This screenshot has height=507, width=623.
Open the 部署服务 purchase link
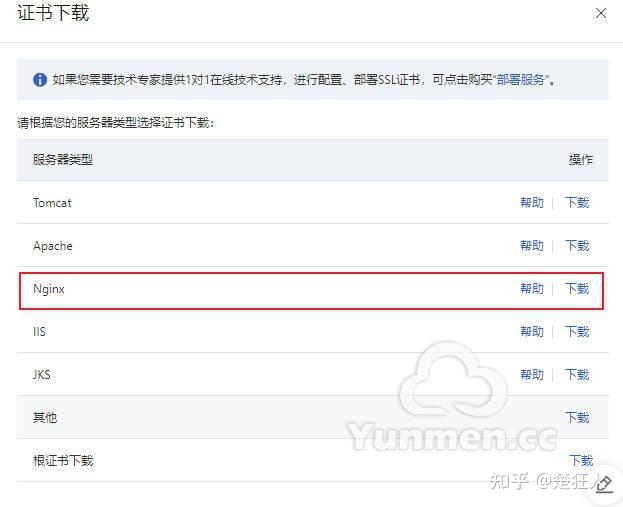521,79
